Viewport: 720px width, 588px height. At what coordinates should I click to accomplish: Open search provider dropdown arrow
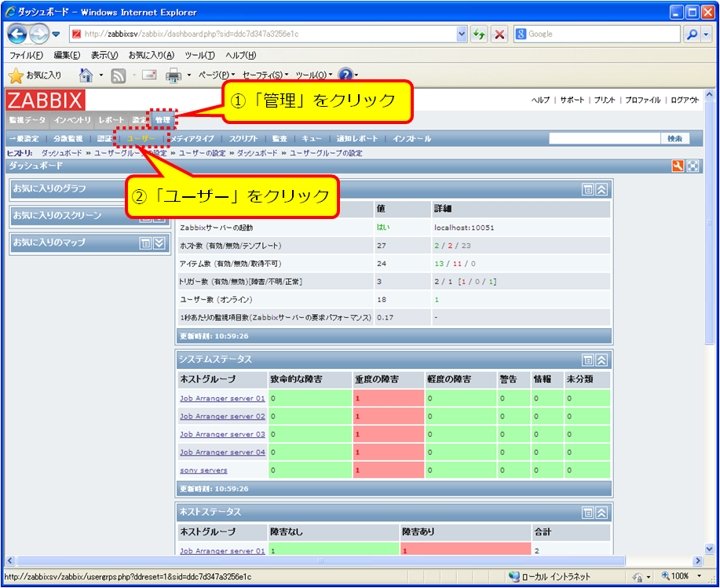(706, 34)
